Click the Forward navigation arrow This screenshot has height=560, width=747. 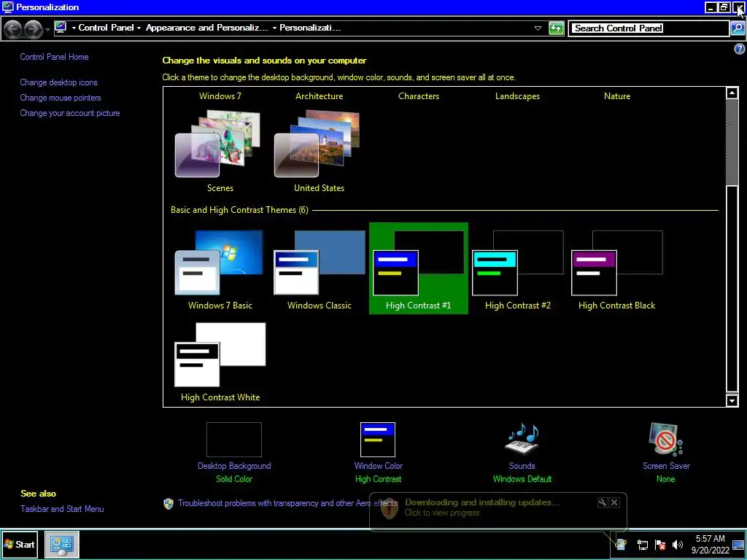32,28
